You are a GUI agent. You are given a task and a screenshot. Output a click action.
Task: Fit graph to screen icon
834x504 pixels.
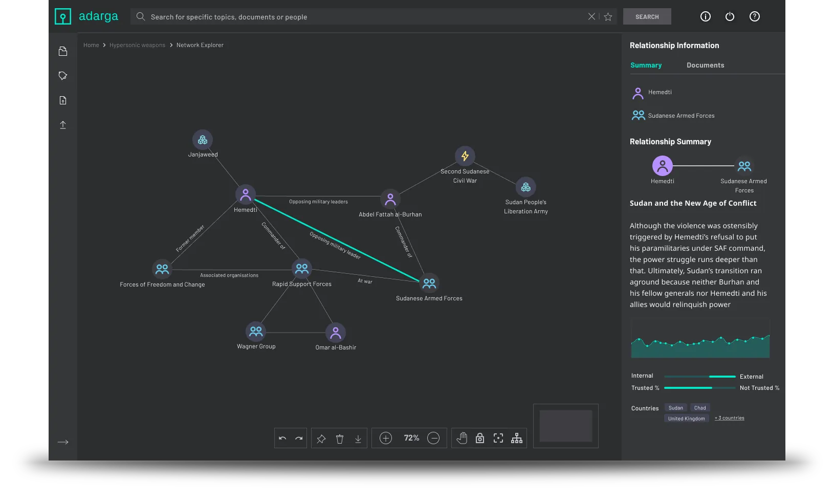click(x=498, y=438)
